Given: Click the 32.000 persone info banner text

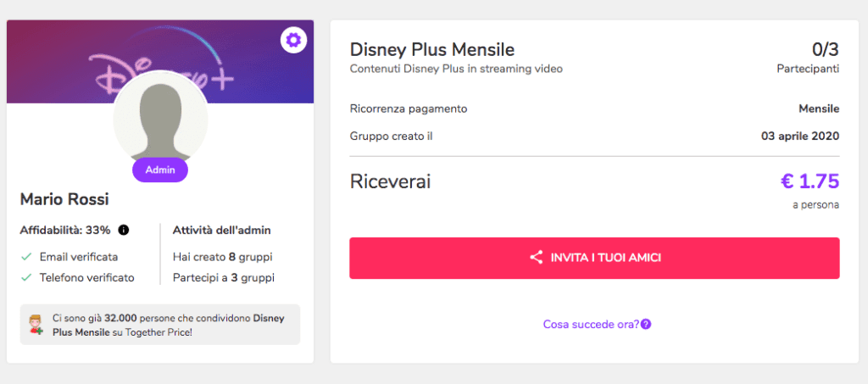Looking at the screenshot, I should click(x=169, y=326).
